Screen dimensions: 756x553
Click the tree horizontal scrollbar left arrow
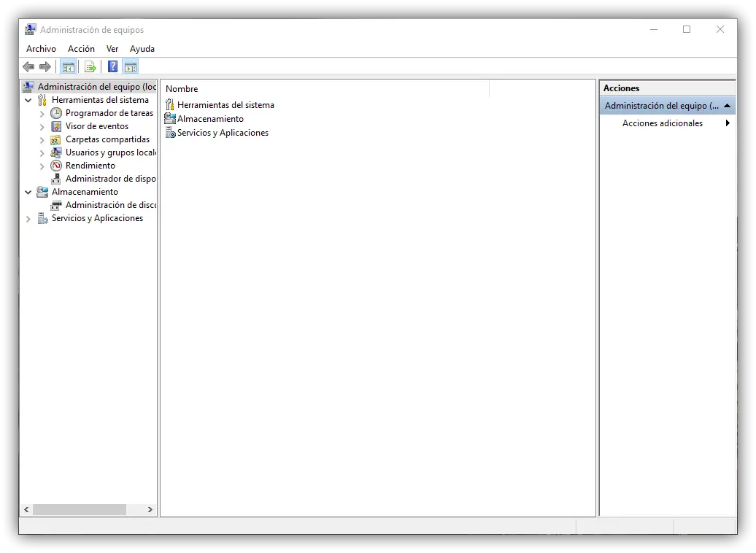[x=26, y=510]
